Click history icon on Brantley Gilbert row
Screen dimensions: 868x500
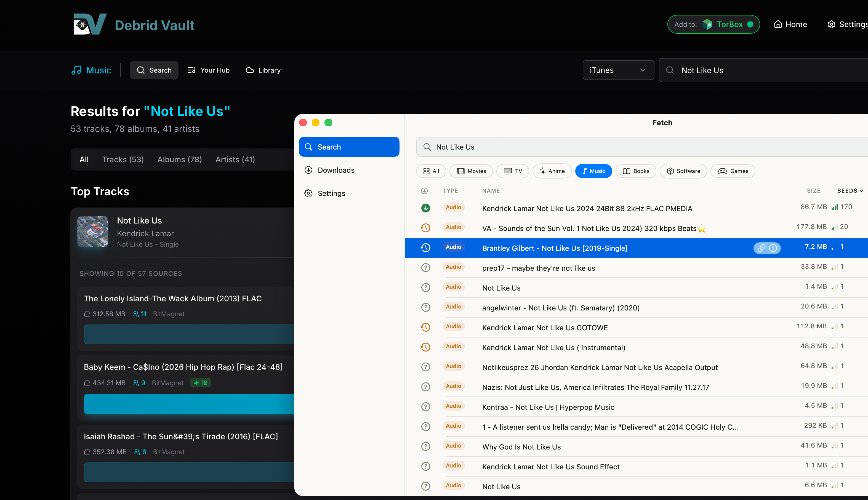click(x=426, y=248)
